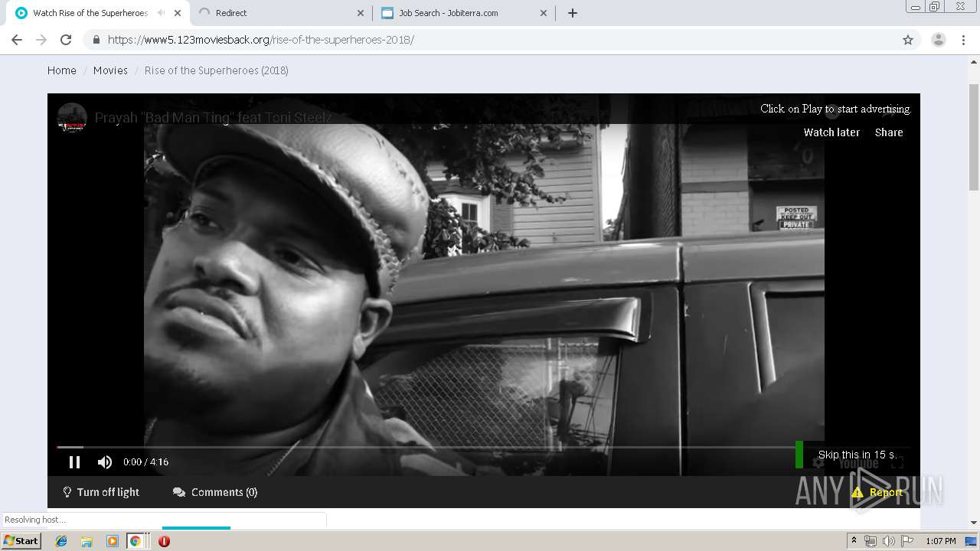Screen dimensions: 980x551
Task: Mute the video via the speaker icon
Action: (105, 461)
